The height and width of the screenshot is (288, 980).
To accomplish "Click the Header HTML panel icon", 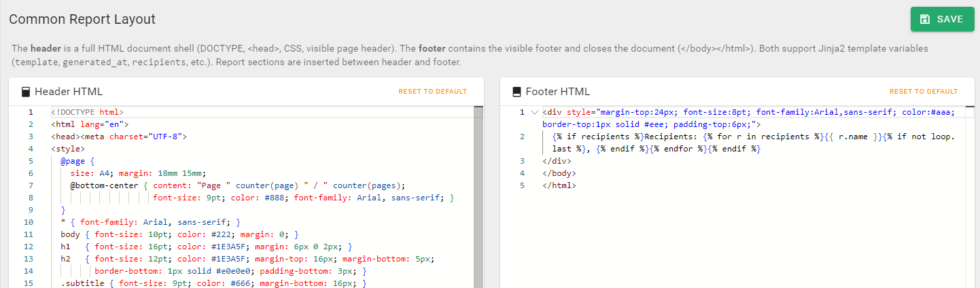I will tap(25, 92).
